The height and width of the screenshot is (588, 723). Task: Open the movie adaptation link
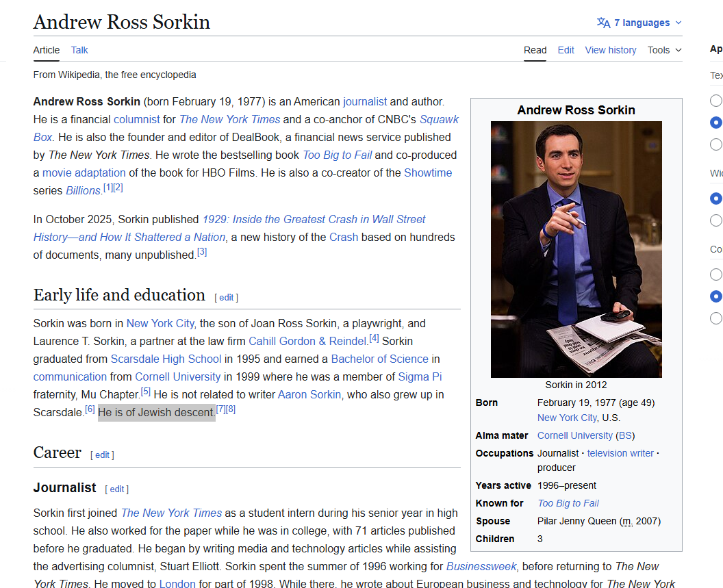(84, 173)
